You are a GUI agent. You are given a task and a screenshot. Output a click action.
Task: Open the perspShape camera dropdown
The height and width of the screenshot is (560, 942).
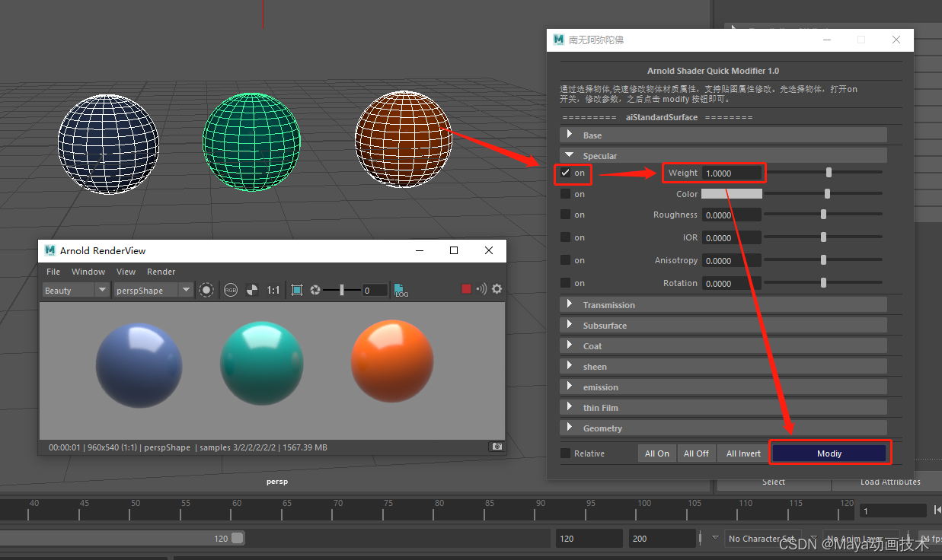tap(154, 290)
